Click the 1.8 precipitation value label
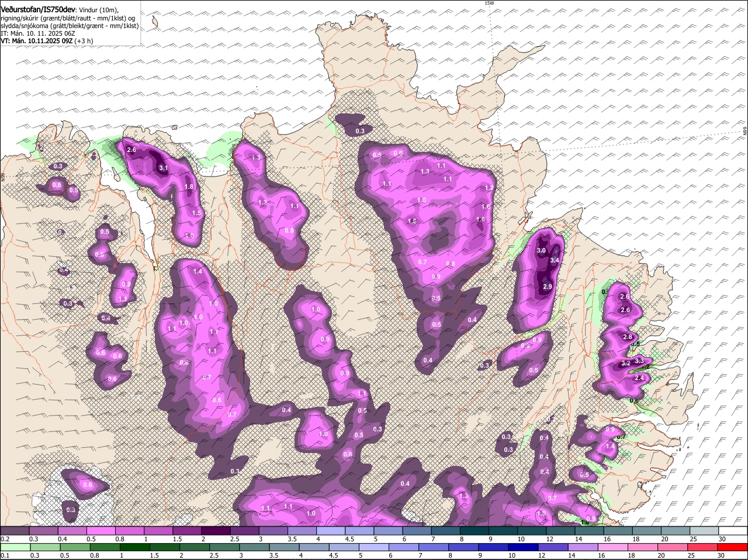 [189, 187]
